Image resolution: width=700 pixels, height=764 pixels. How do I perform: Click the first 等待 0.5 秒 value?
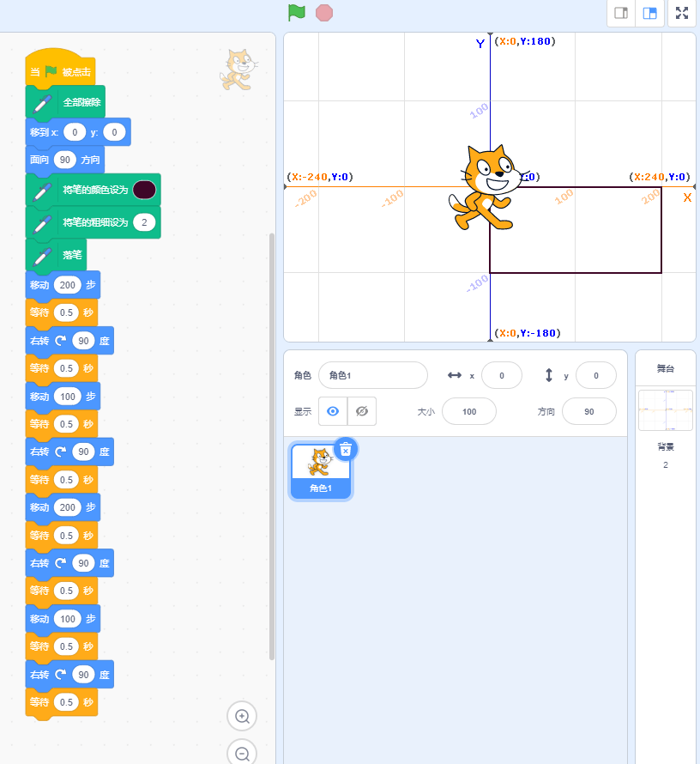point(66,312)
